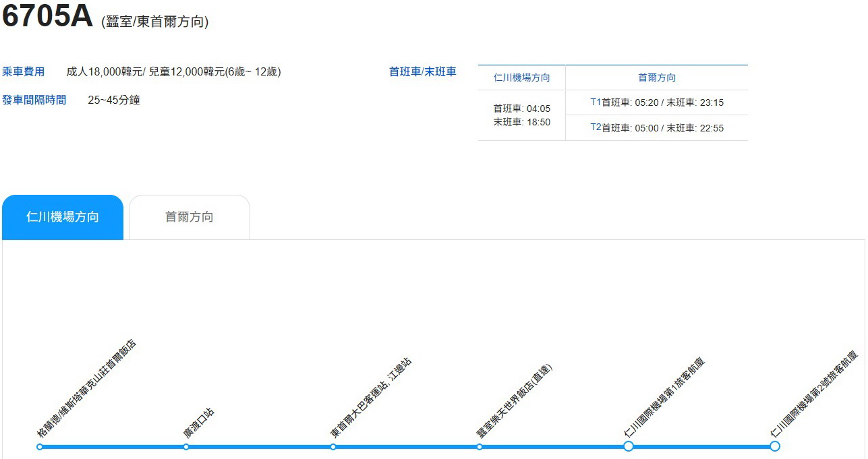Select the 仁川國際機場第1旅客航廈 station dot
The height and width of the screenshot is (459, 868).
click(x=629, y=446)
